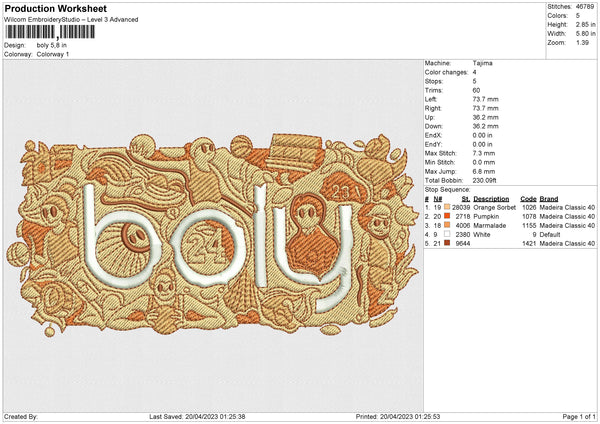Click thread code 1026
The width and height of the screenshot is (600, 424).
click(x=529, y=207)
